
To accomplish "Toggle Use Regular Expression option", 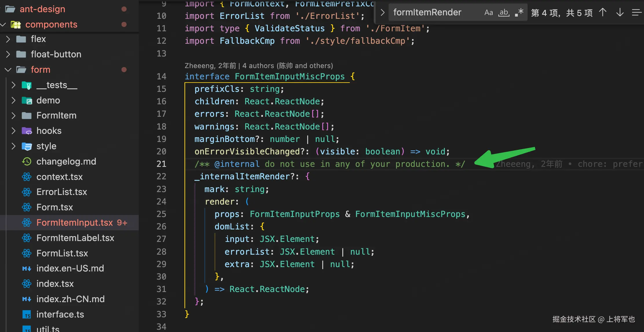I will (519, 12).
